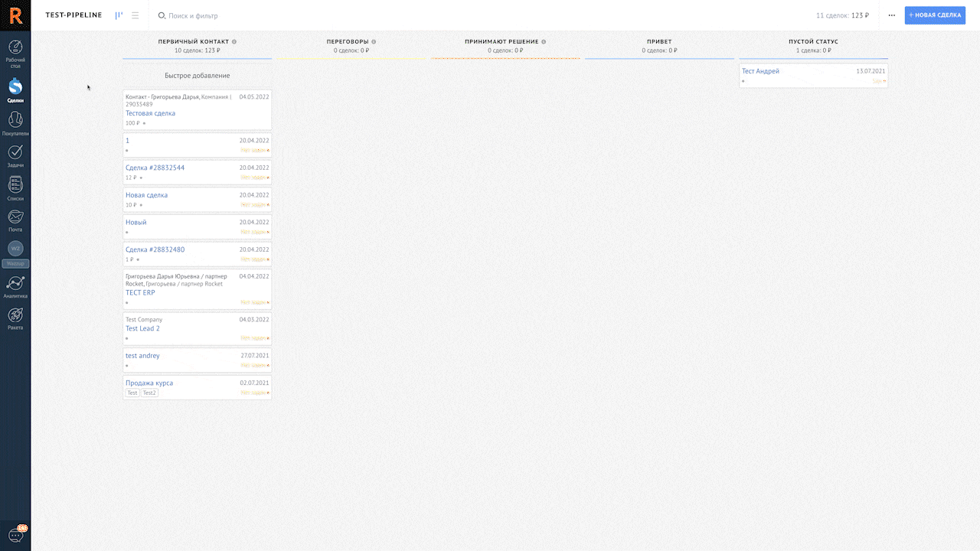
Task: Click the Test tag on Продажа курса
Action: coord(132,393)
